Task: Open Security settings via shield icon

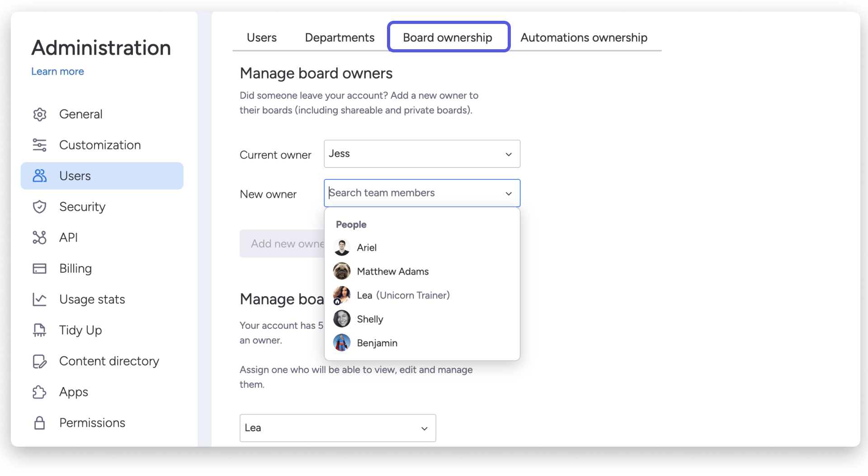Action: point(40,206)
